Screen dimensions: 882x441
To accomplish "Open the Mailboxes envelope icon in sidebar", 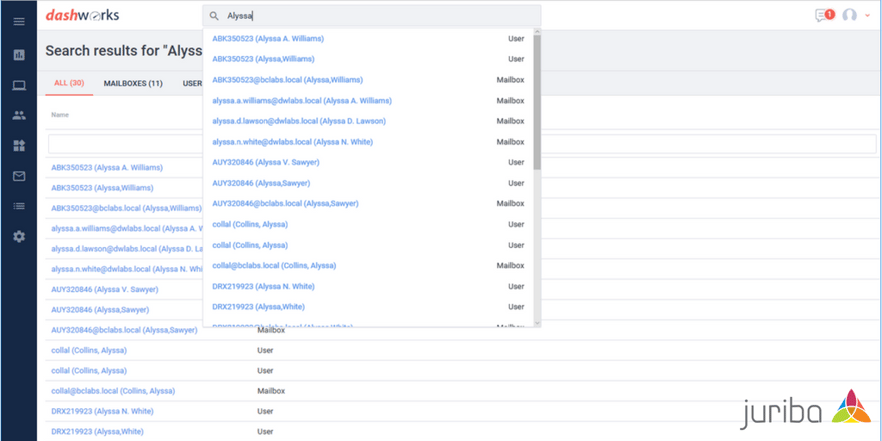I will (19, 177).
